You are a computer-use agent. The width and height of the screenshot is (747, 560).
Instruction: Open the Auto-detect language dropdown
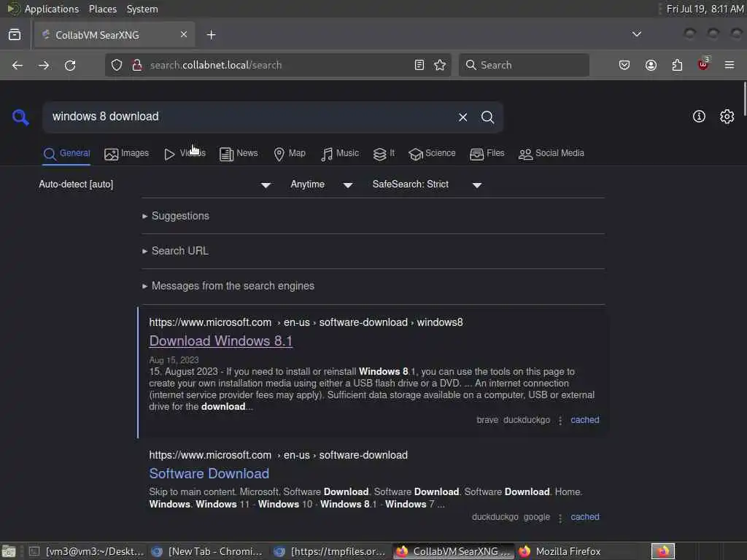pyautogui.click(x=155, y=184)
